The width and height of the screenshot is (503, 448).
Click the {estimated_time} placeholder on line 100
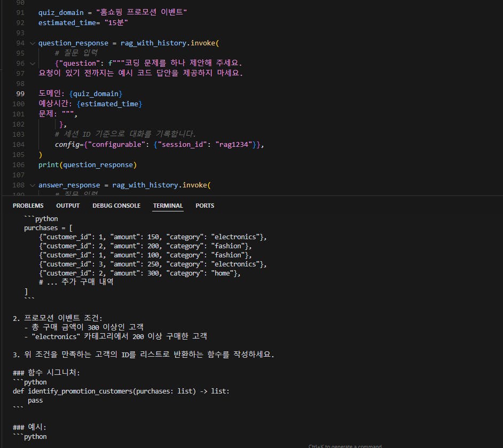point(109,104)
